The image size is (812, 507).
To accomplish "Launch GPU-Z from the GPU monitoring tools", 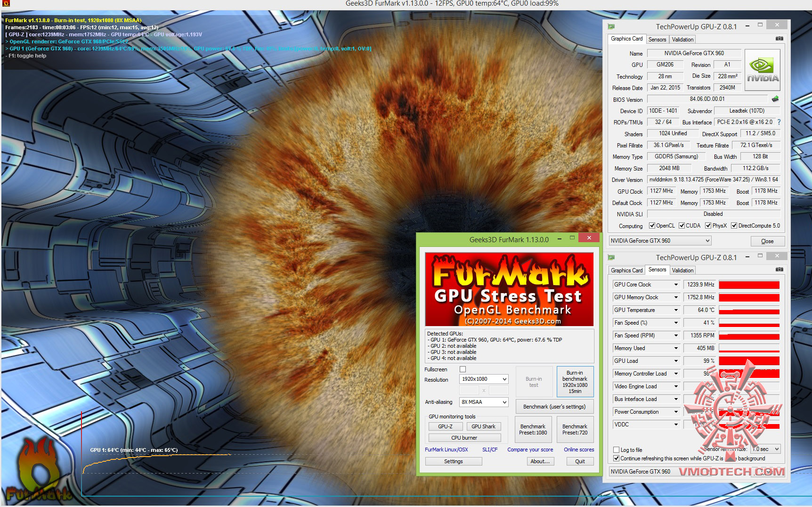I will tap(445, 426).
